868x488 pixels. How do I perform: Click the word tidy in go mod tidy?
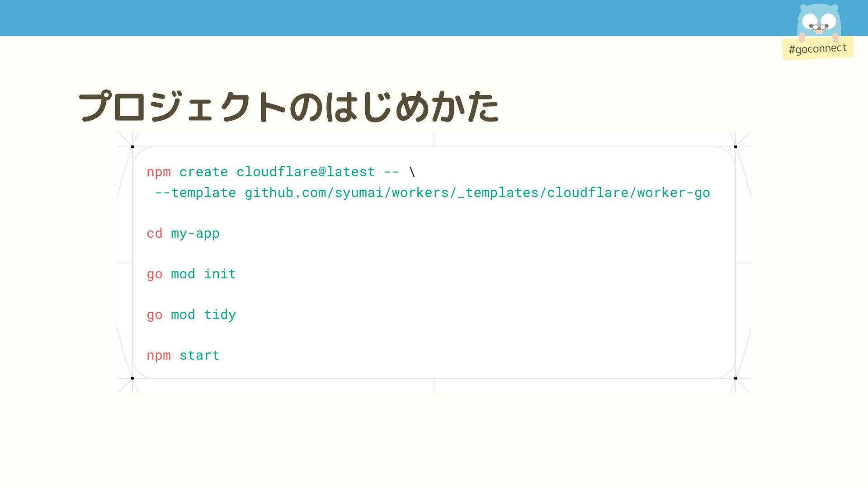point(220,315)
